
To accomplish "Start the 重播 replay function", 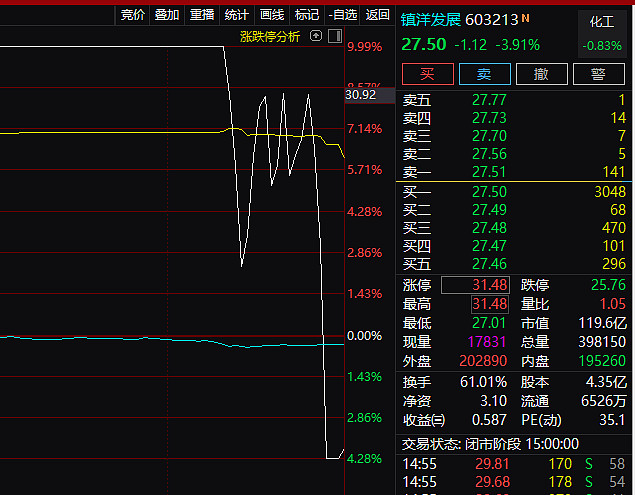I will (x=202, y=15).
